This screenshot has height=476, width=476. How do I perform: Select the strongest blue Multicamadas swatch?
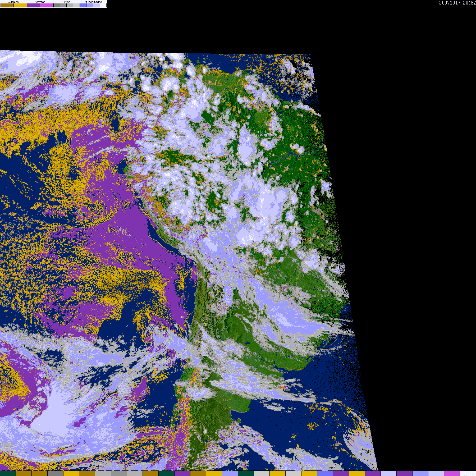[83, 5]
